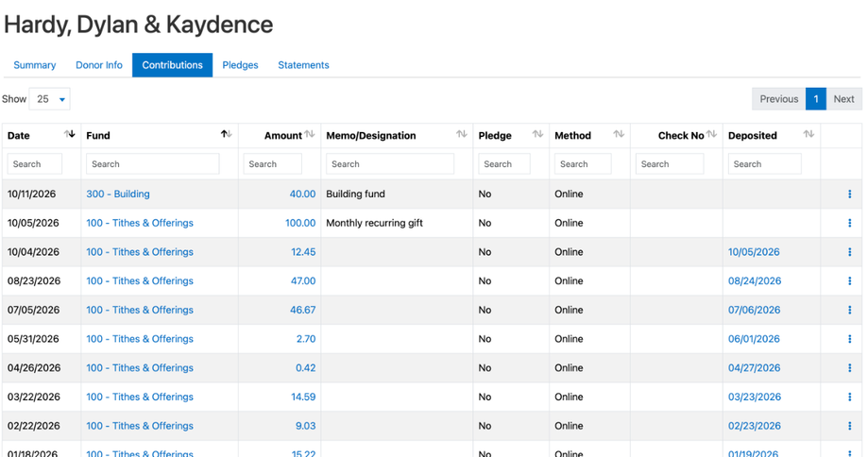
Task: Open deposit dated 07/06/2026
Action: pyautogui.click(x=754, y=310)
